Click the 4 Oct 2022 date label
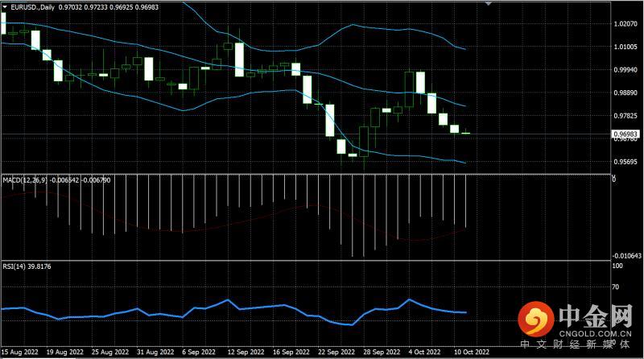This screenshot has width=644, height=359. coord(424,352)
